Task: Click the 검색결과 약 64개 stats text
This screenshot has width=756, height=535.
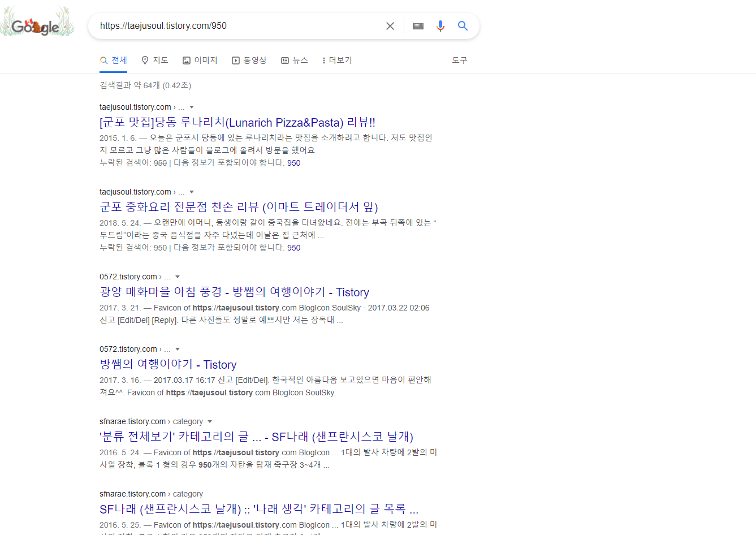Action: click(x=145, y=85)
